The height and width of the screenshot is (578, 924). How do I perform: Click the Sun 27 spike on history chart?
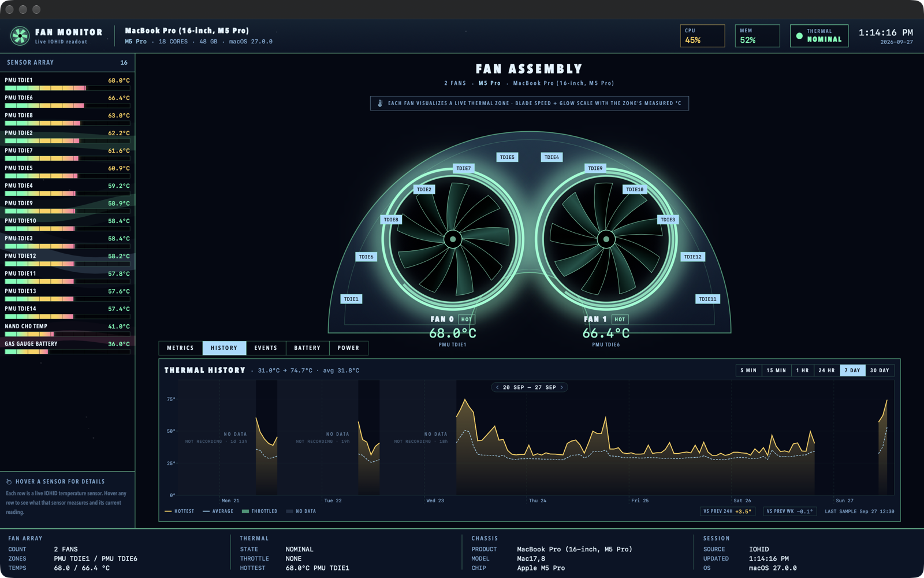[x=886, y=400]
